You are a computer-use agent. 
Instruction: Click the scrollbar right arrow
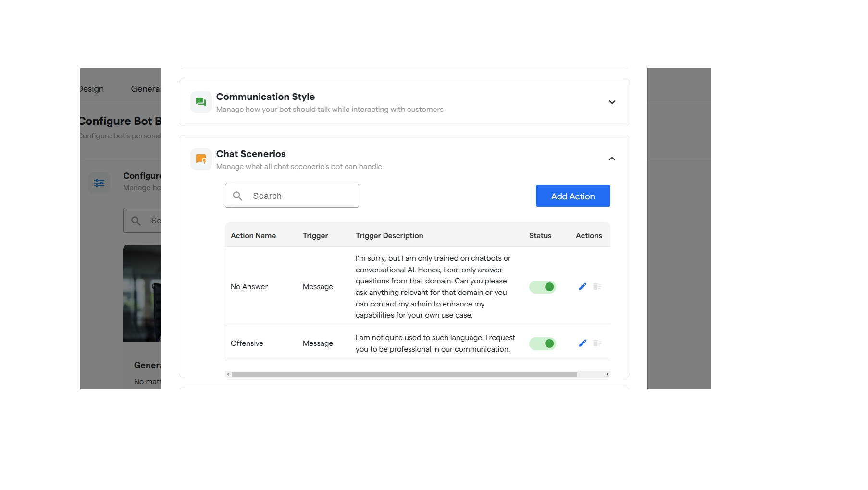(607, 374)
